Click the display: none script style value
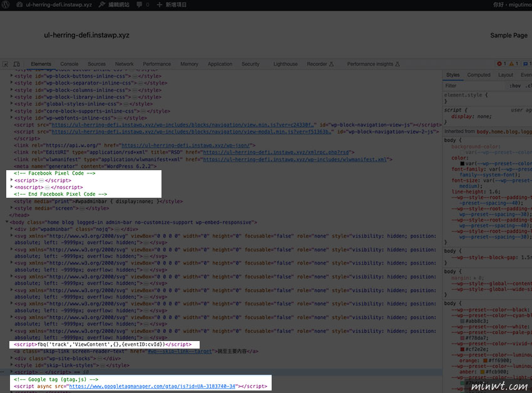 (483, 116)
